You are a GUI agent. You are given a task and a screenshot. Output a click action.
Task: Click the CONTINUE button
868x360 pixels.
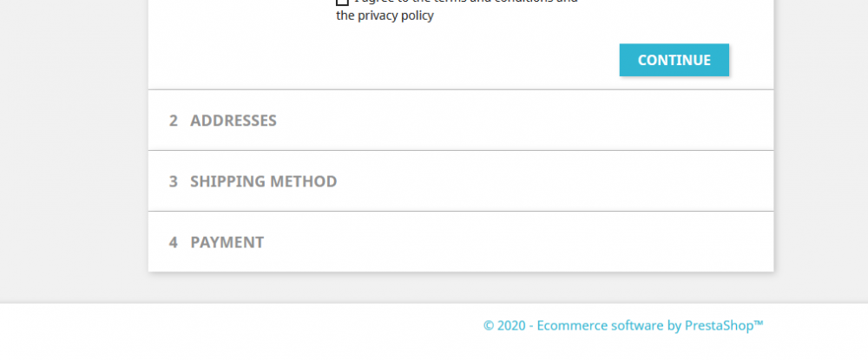coord(674,60)
